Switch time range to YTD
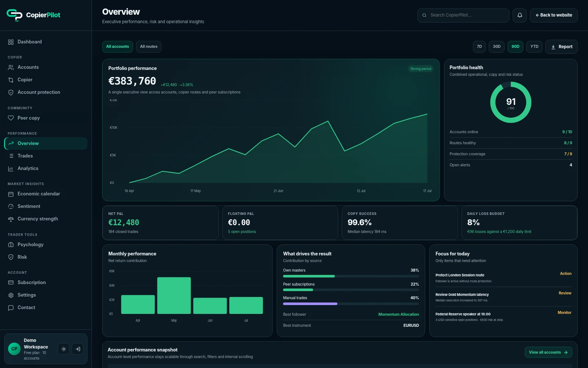The image size is (588, 368). point(534,47)
